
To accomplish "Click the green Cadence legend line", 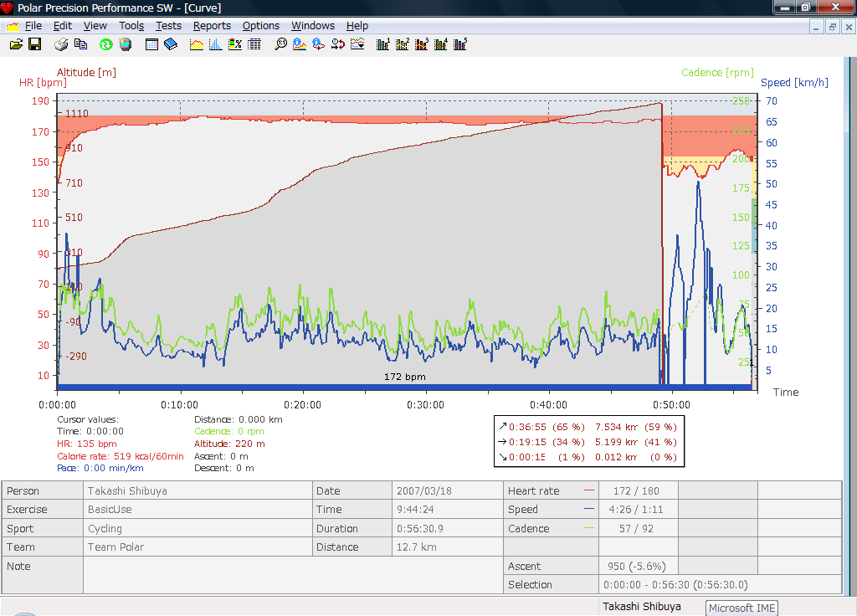I will point(589,528).
